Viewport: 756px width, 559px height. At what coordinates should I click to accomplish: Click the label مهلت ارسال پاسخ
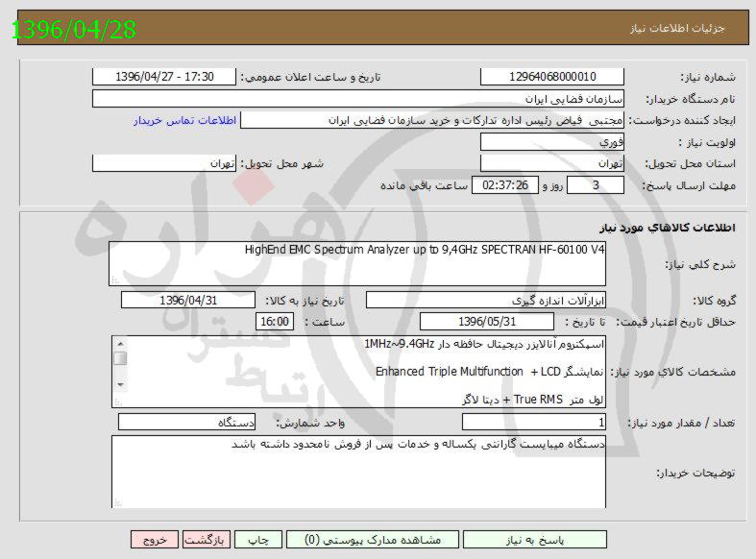[x=689, y=185]
